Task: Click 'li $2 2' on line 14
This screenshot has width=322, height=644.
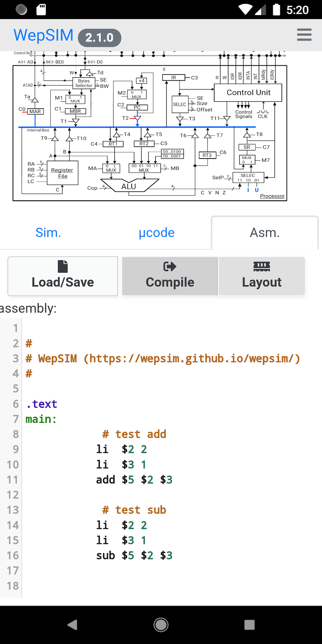Action: click(x=121, y=525)
